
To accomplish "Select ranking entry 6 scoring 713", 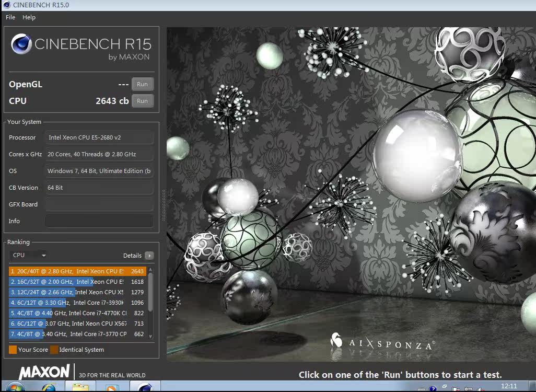I will pyautogui.click(x=78, y=324).
